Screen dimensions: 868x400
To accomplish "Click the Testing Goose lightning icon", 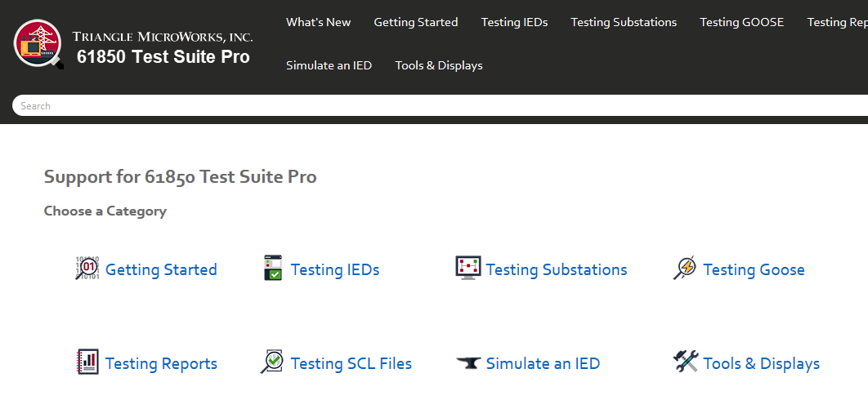I will 685,268.
